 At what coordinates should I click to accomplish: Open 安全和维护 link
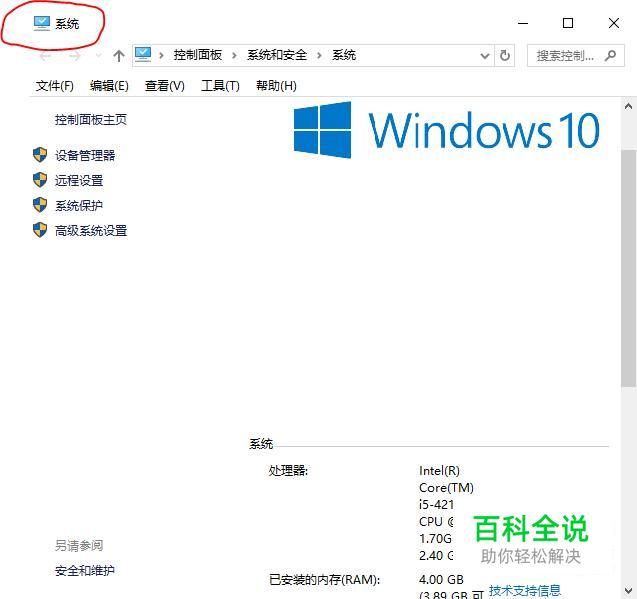point(85,571)
